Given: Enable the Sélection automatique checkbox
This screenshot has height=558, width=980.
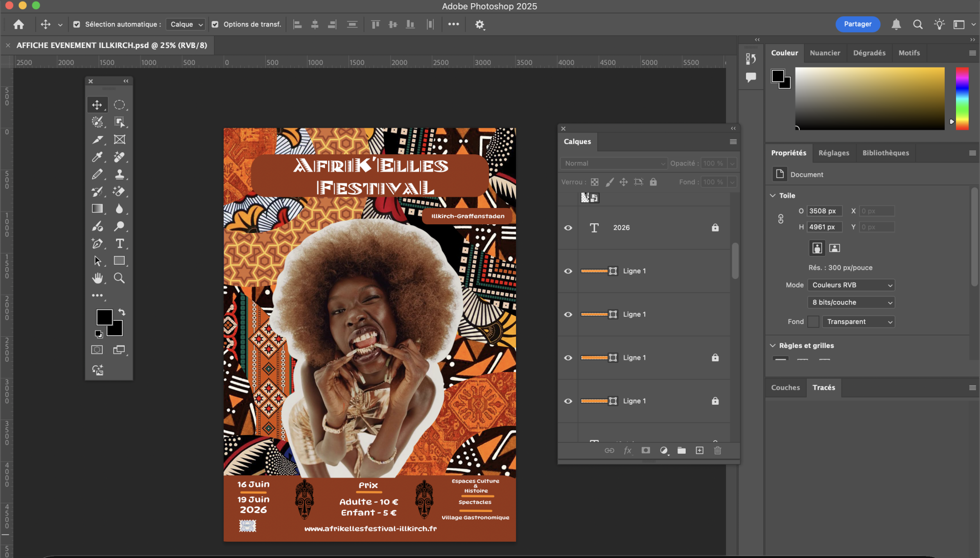Looking at the screenshot, I should [77, 24].
